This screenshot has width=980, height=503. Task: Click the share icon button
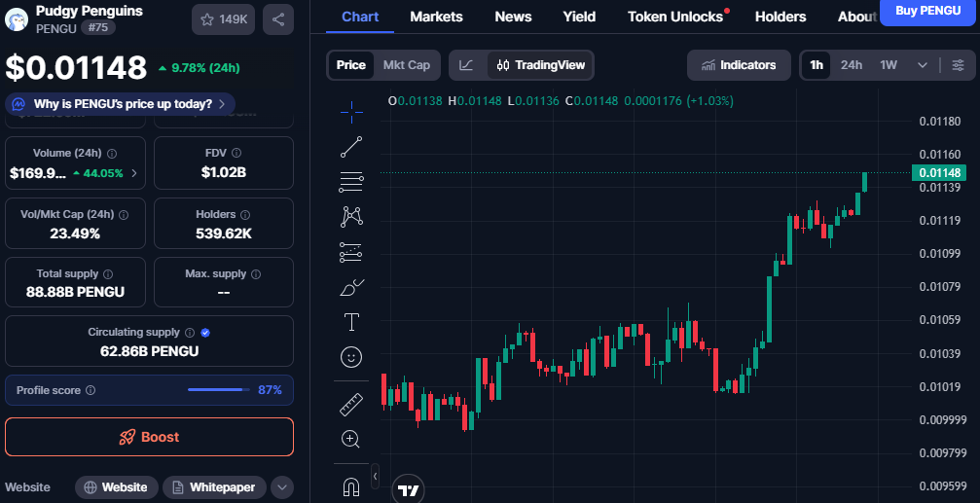click(278, 19)
